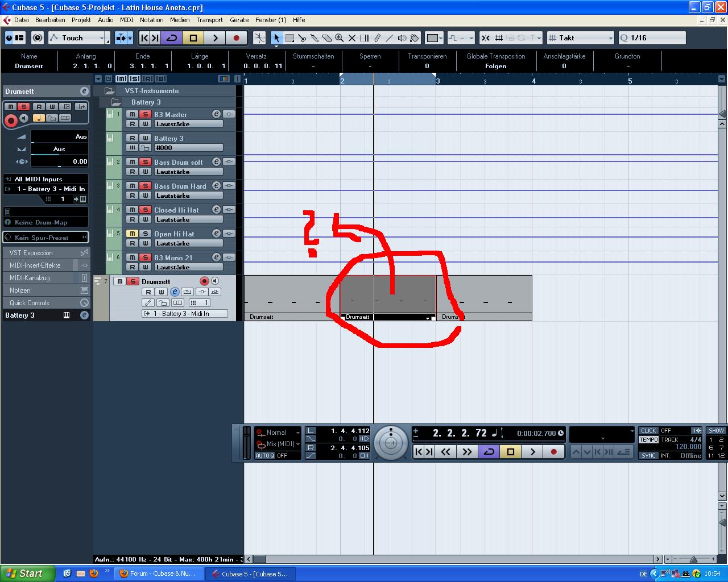Screen dimensions: 728x582
Task: Open the Geräte menu
Action: [239, 20]
